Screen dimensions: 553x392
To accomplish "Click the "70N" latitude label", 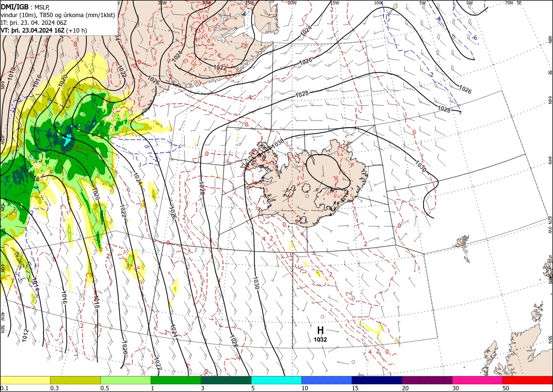I will 509,3.
